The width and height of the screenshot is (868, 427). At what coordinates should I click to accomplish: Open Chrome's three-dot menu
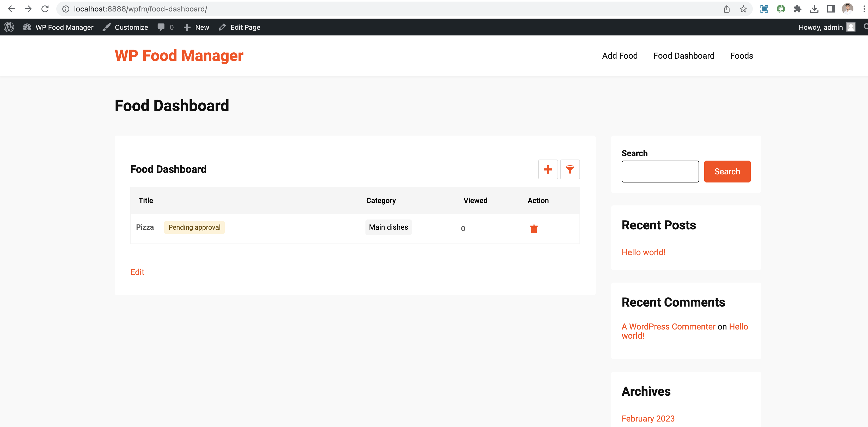863,9
